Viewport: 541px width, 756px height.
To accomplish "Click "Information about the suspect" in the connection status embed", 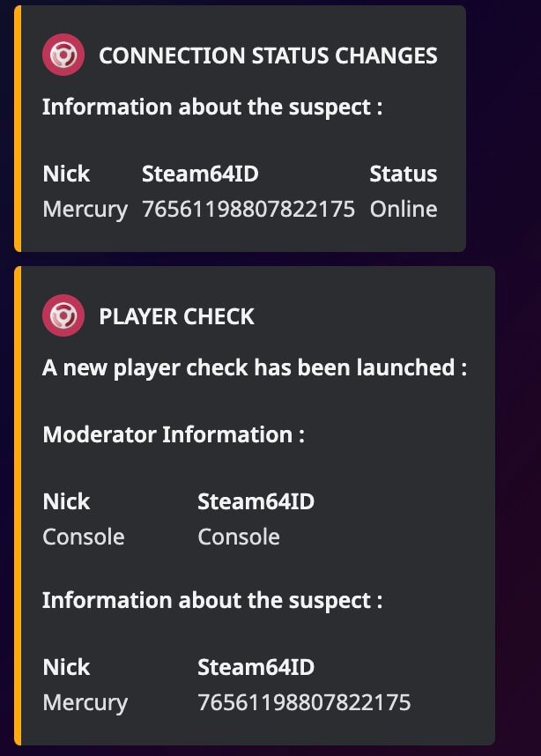I will (212, 107).
